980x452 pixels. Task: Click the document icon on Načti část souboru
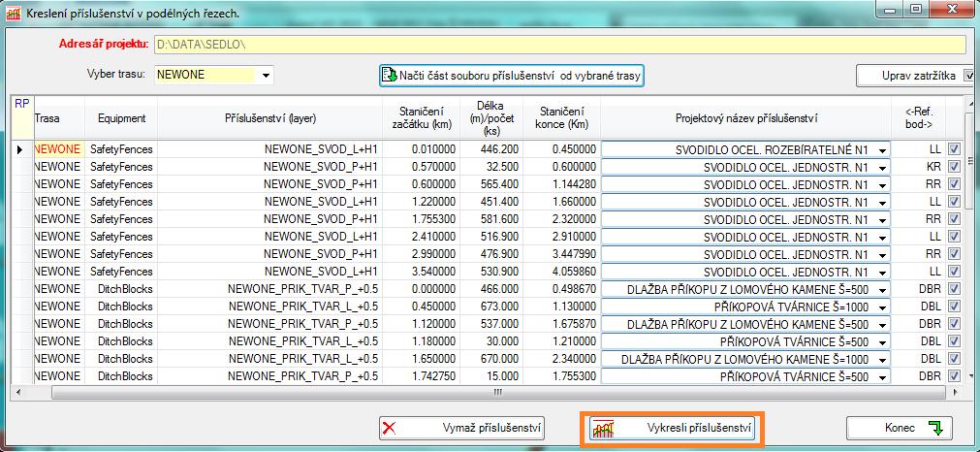click(x=391, y=76)
